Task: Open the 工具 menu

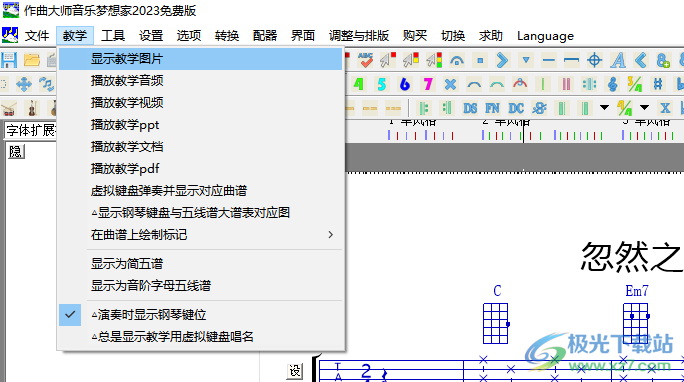Action: [x=113, y=36]
